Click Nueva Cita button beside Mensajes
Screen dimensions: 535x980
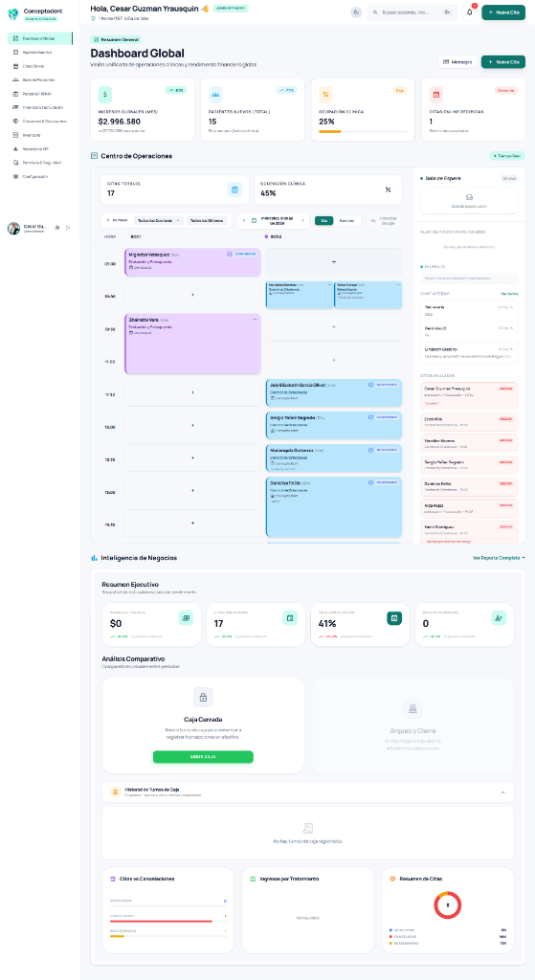[x=503, y=62]
